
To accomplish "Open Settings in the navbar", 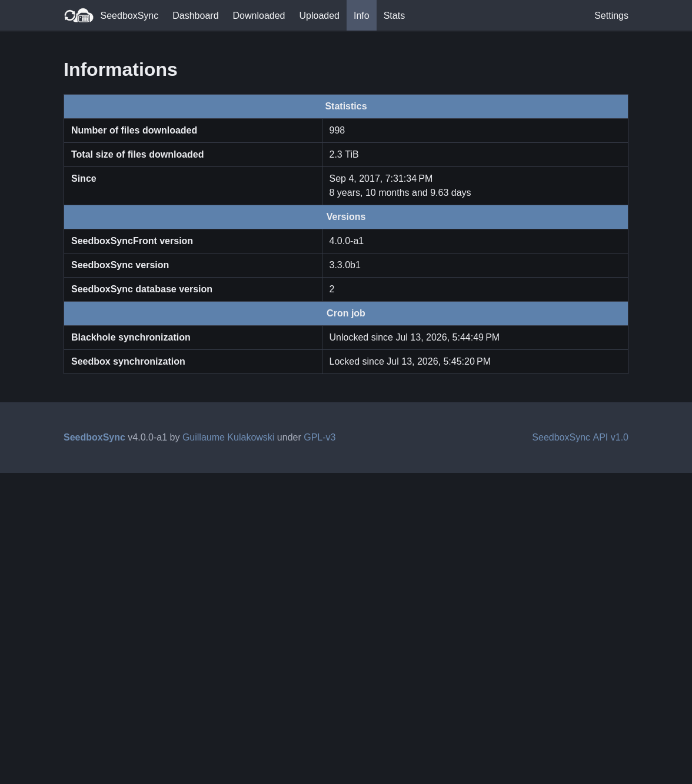I will pos(611,16).
